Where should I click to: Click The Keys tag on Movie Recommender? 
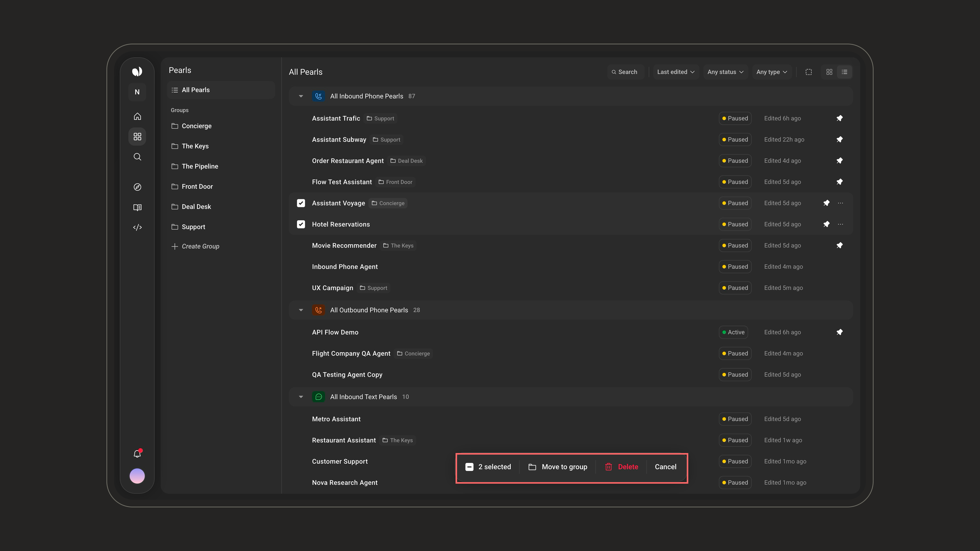tap(398, 246)
